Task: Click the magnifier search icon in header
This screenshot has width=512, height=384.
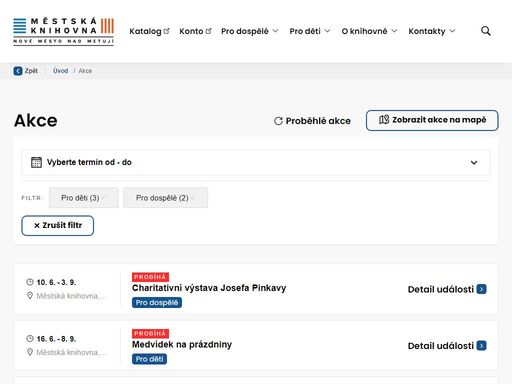Action: click(486, 31)
